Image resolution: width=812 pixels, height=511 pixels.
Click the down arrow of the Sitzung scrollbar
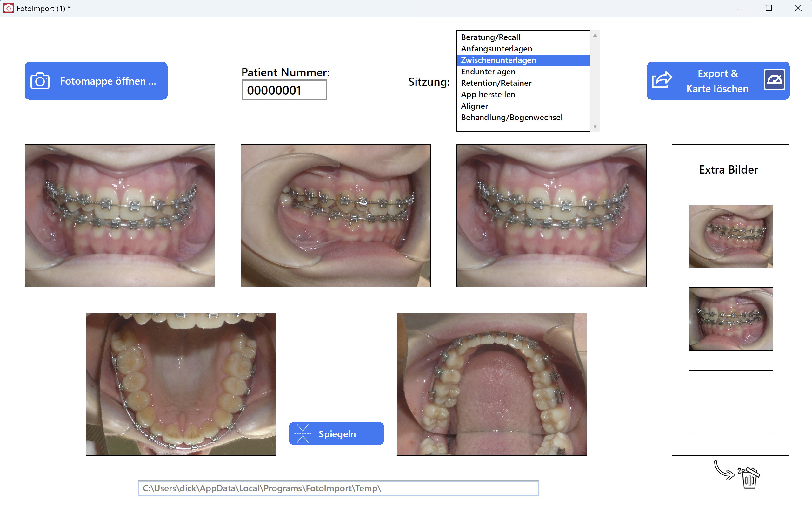point(595,126)
